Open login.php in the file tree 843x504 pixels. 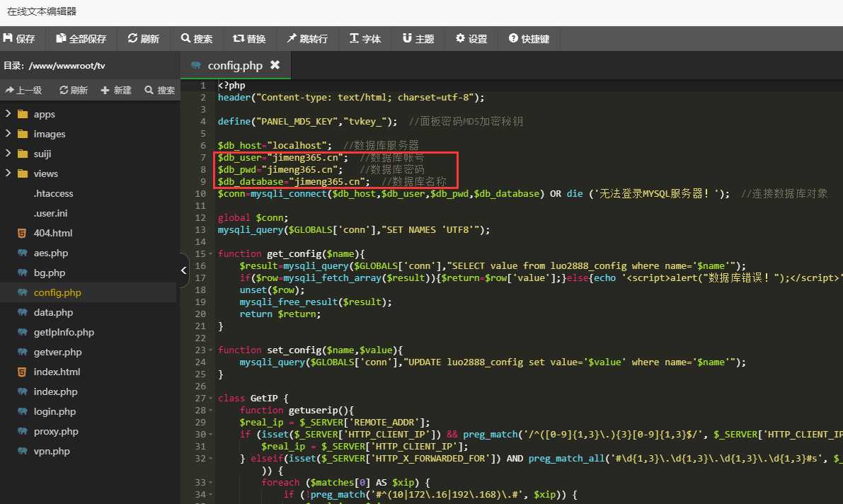click(55, 411)
